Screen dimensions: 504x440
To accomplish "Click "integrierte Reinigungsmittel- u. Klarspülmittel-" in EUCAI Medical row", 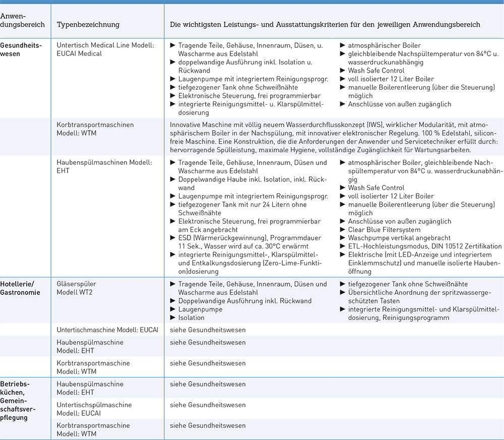I will tap(251, 104).
